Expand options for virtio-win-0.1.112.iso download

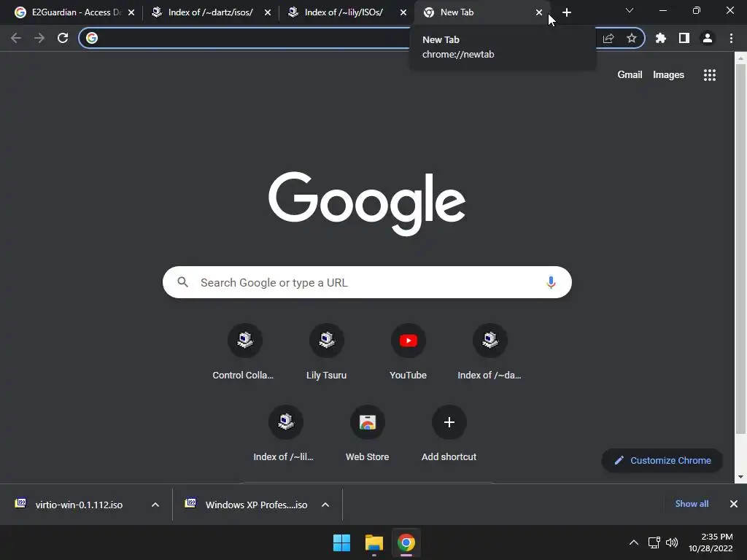coord(155,505)
